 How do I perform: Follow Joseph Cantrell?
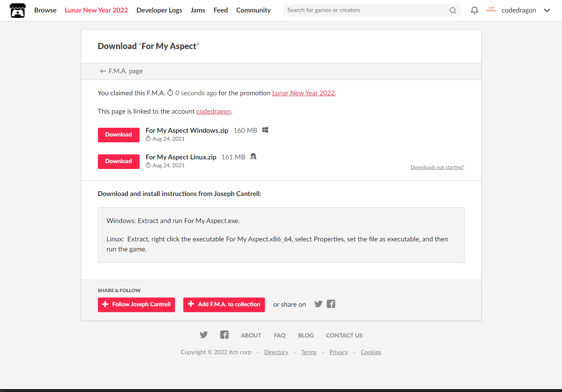click(x=136, y=305)
